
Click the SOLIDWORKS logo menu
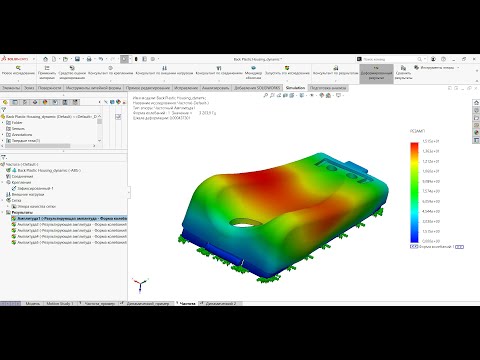tap(15, 59)
